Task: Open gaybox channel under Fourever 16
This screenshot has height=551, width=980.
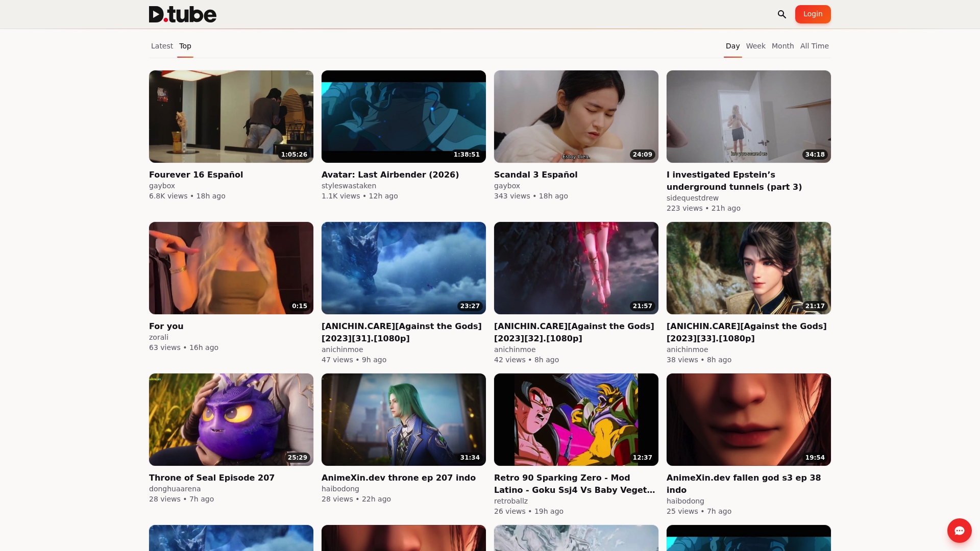Action: tap(162, 186)
